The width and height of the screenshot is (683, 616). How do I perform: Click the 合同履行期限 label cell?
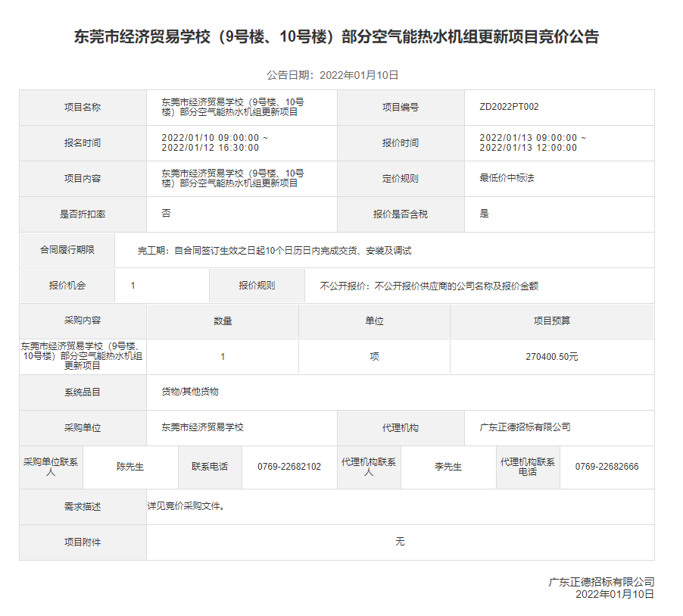(67, 250)
